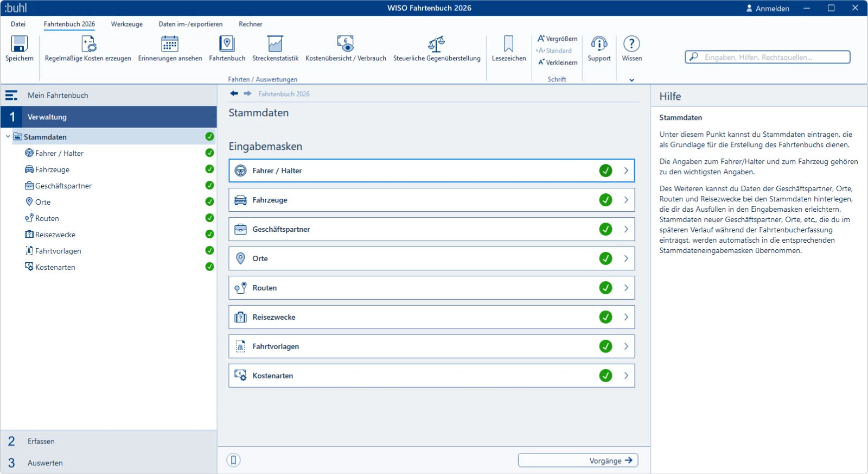Viewport: 868px width, 474px height.
Task: Open Fahrtvorlagen via its chevron
Action: click(626, 346)
